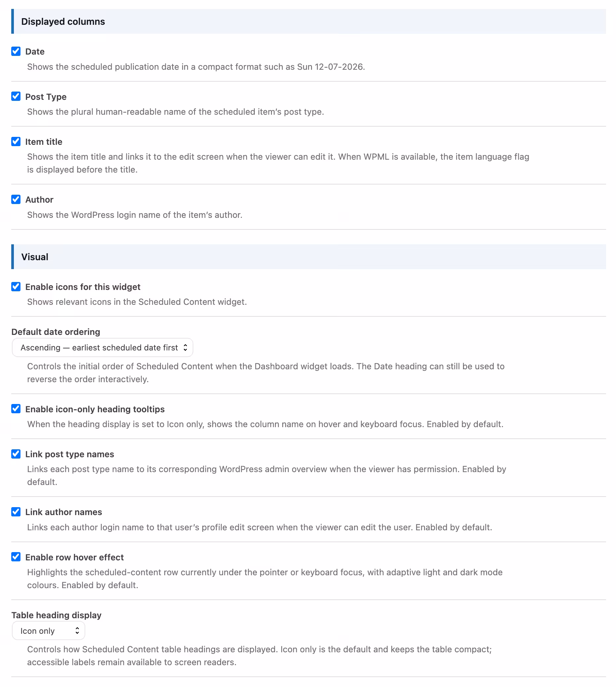Toggle Enable icons for this widget

click(16, 287)
